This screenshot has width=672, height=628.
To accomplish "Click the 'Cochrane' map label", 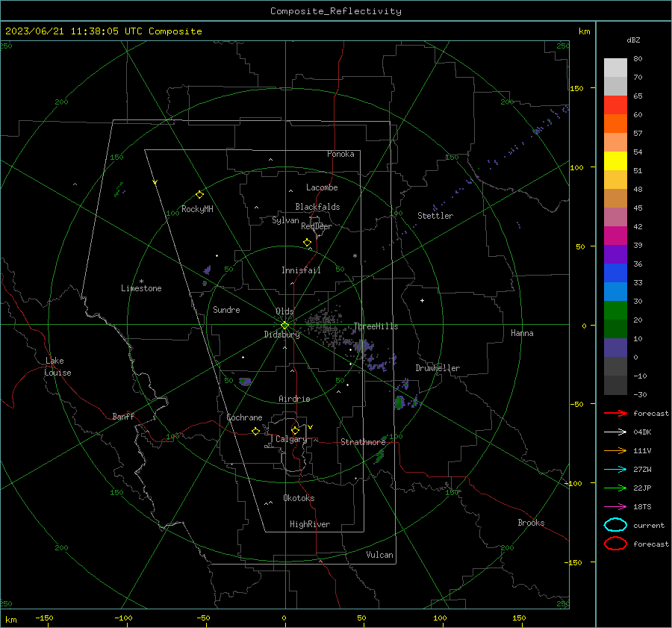I will (244, 417).
